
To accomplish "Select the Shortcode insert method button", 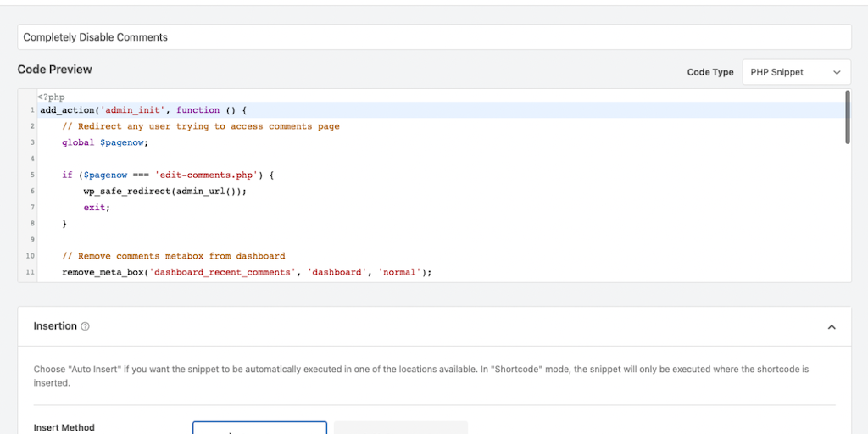I will click(400, 427).
